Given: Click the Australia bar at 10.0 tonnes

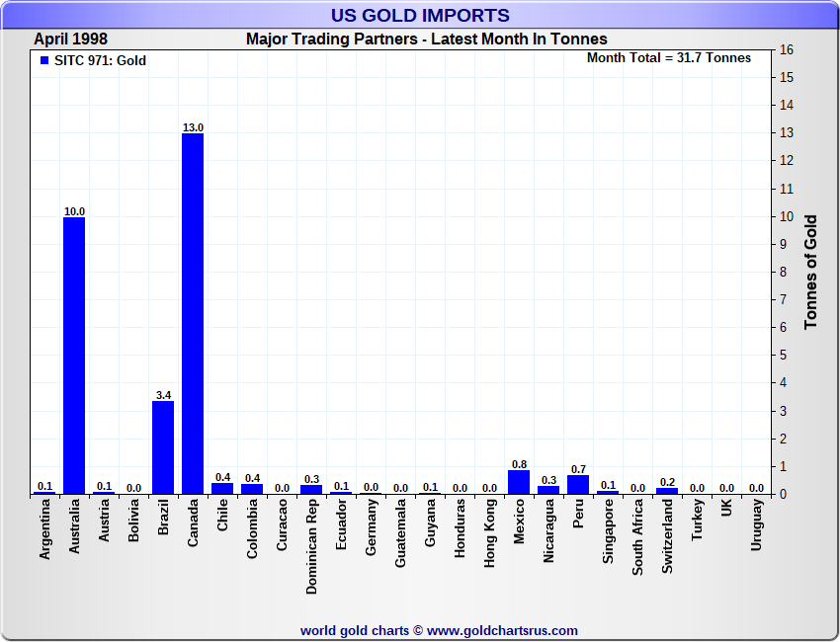Looking at the screenshot, I should (74, 356).
